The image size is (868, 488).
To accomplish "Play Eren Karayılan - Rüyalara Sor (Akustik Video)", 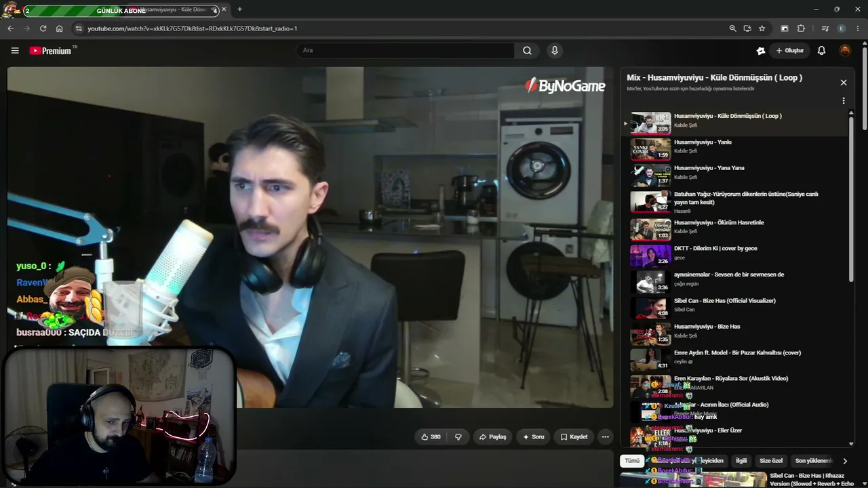I will [x=735, y=386].
